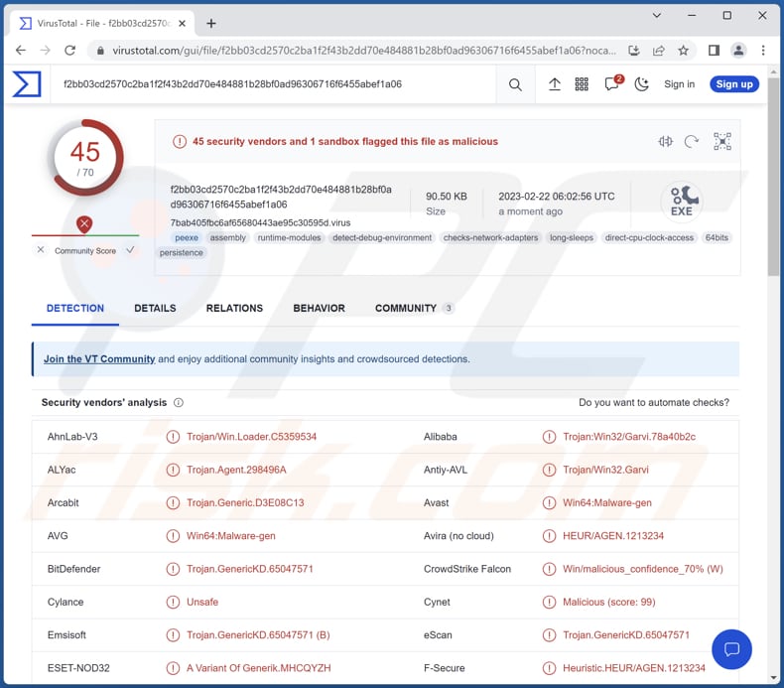Viewport: 784px width, 688px height.
Task: Click the community score bar
Action: 84,236
